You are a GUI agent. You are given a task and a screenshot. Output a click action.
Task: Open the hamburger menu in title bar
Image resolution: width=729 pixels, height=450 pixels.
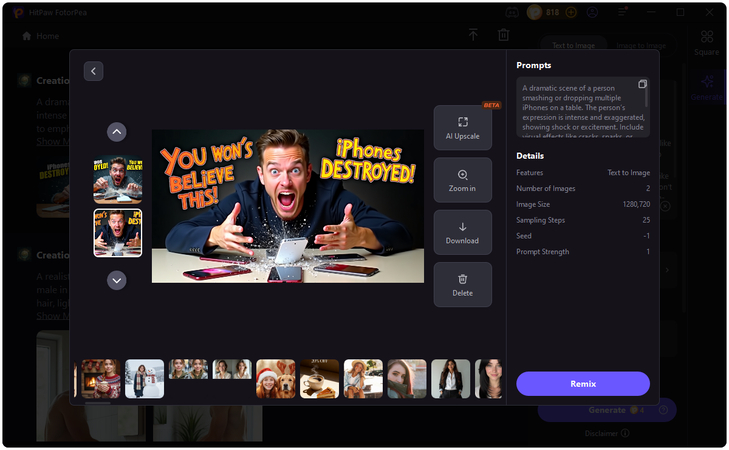pos(622,13)
